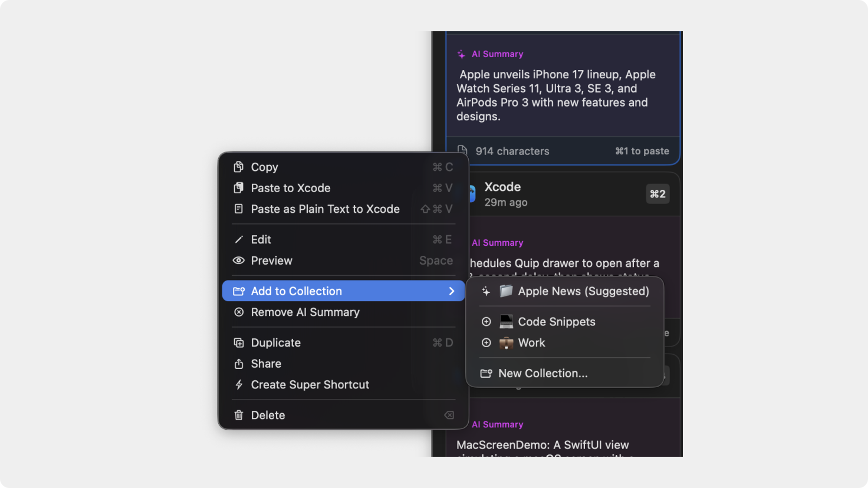Image resolution: width=868 pixels, height=488 pixels.
Task: Click the lightning bolt Super Shortcut icon
Action: (x=239, y=385)
